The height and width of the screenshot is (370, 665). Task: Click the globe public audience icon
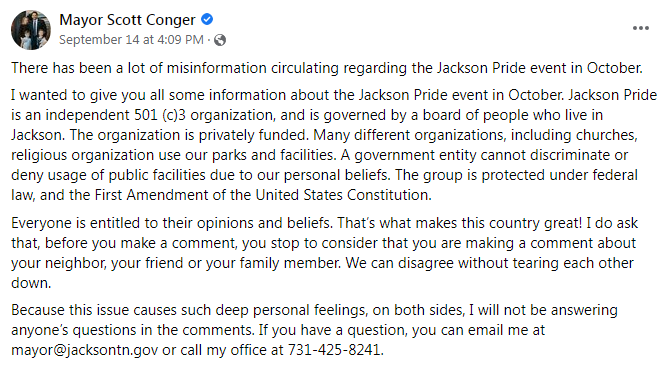[x=220, y=40]
